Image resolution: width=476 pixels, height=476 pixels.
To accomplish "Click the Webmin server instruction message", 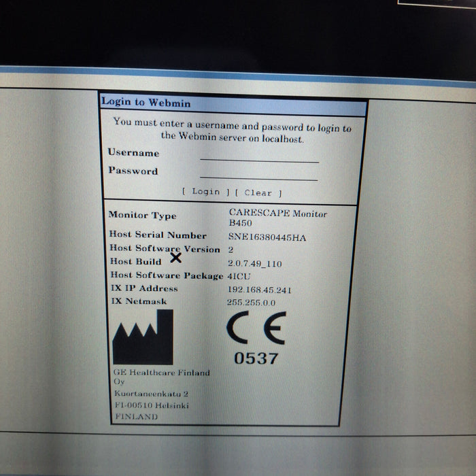I will tap(233, 131).
